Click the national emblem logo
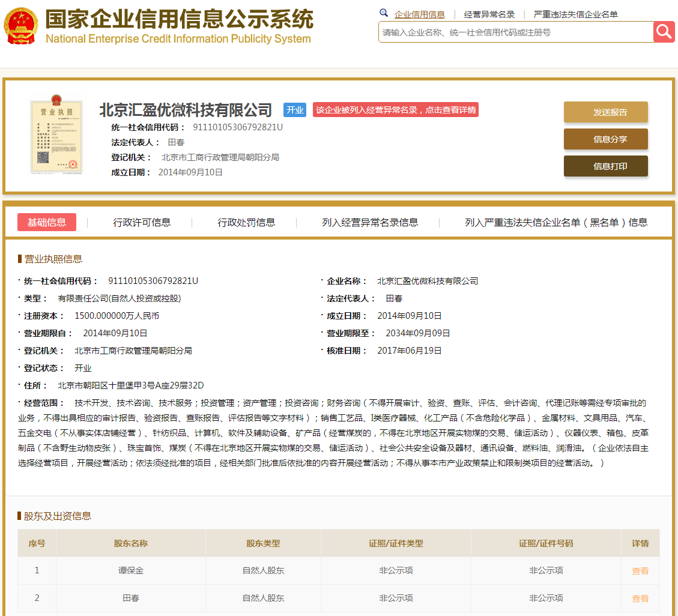 20,26
